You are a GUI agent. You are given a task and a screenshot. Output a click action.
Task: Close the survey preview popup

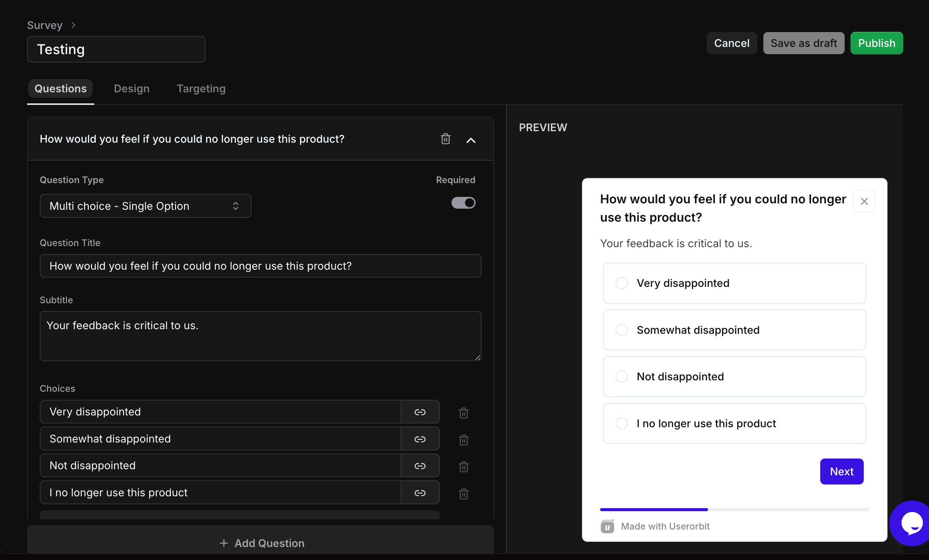(x=864, y=201)
